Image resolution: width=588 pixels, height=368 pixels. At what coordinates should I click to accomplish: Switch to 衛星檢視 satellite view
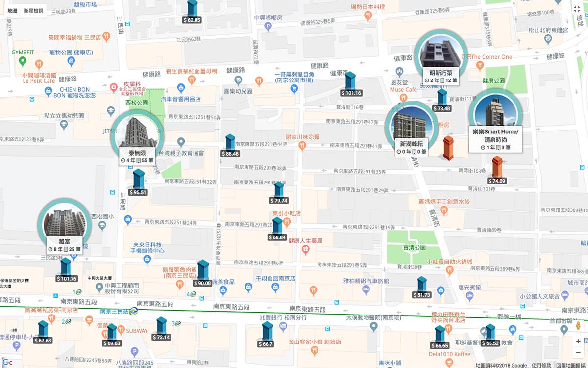click(33, 11)
